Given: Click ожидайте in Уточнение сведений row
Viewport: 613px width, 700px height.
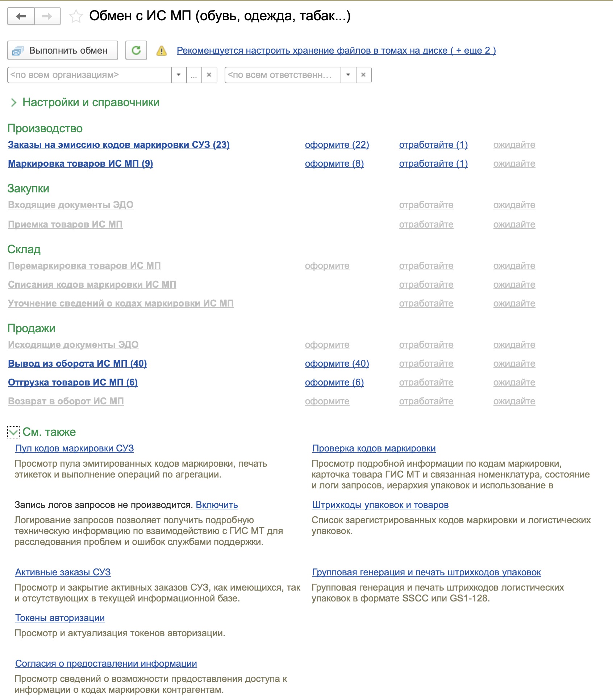Looking at the screenshot, I should pos(514,304).
